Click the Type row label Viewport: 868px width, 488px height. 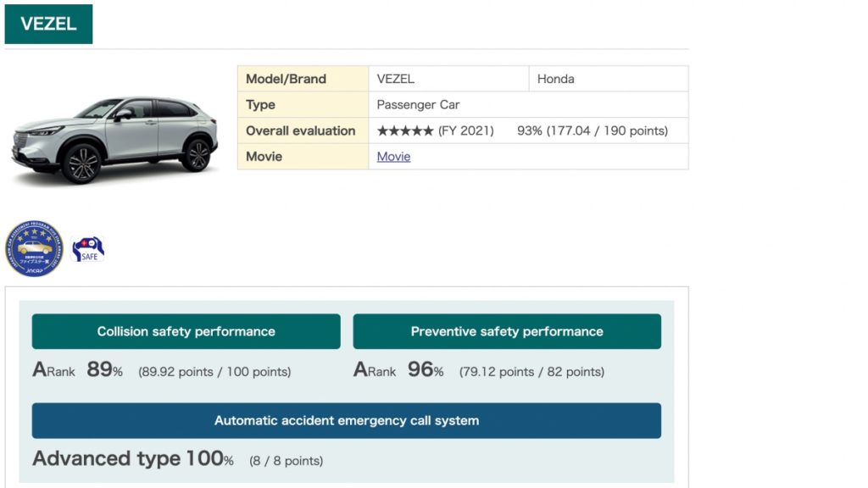(260, 105)
